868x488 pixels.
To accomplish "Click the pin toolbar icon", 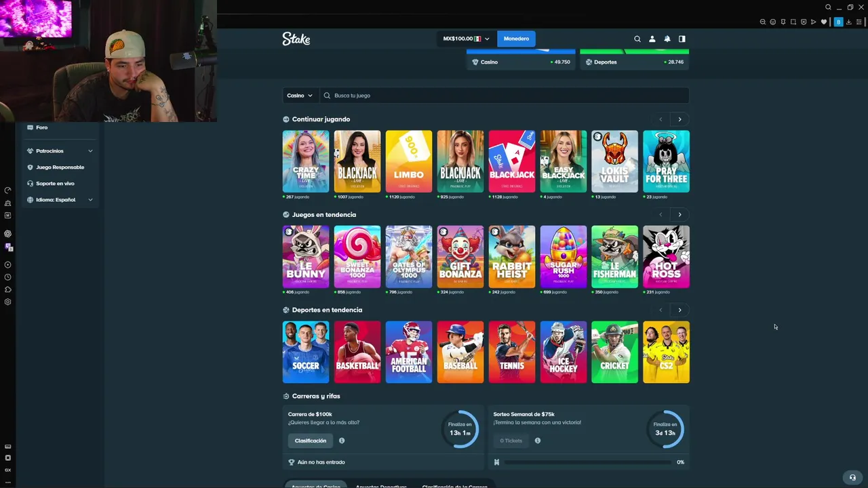I will [783, 22].
